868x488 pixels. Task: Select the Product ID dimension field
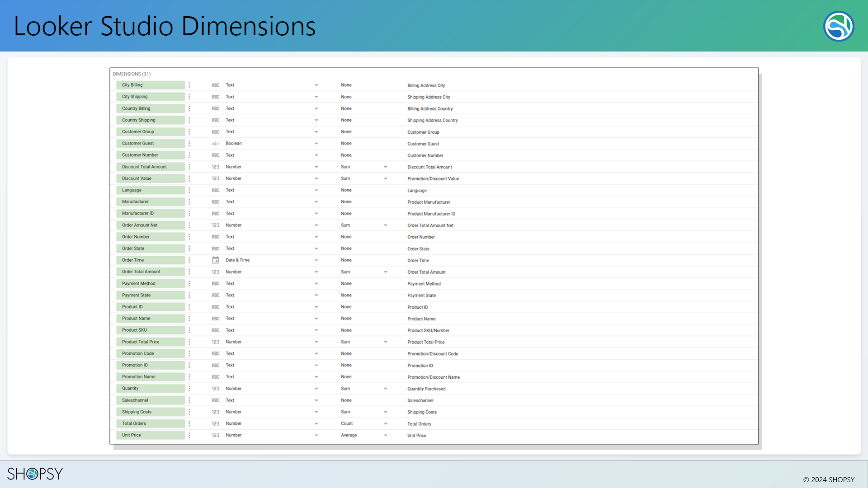click(x=151, y=307)
